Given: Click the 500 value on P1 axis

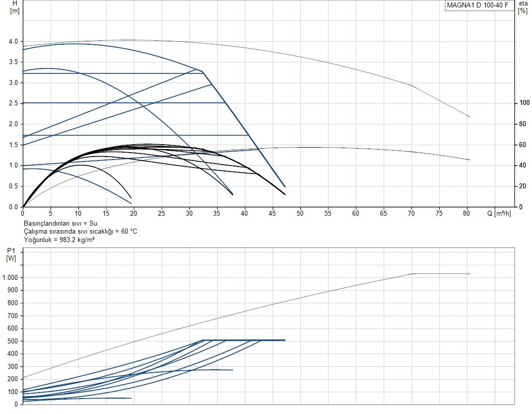Looking at the screenshot, I should [12, 341].
